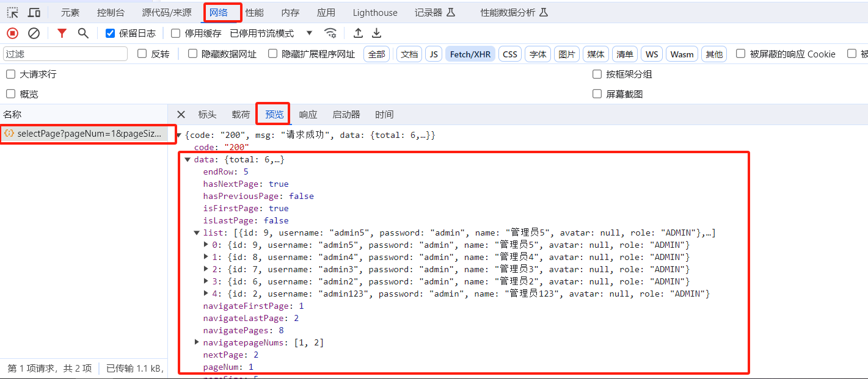This screenshot has width=868, height=379.
Task: Switch to the 标头 detail tab
Action: [207, 114]
